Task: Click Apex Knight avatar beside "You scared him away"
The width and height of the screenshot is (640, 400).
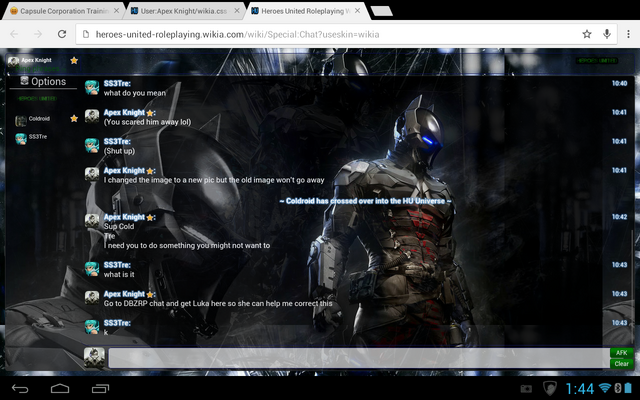Action: coord(92,116)
